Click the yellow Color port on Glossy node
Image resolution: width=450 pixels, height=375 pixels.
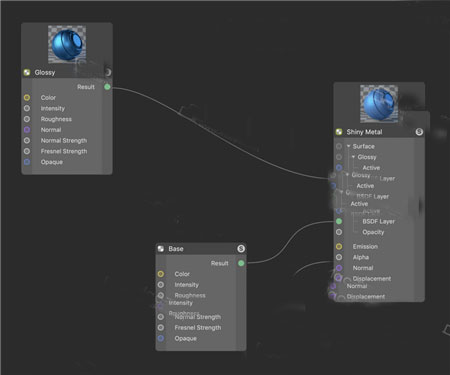[x=27, y=98]
